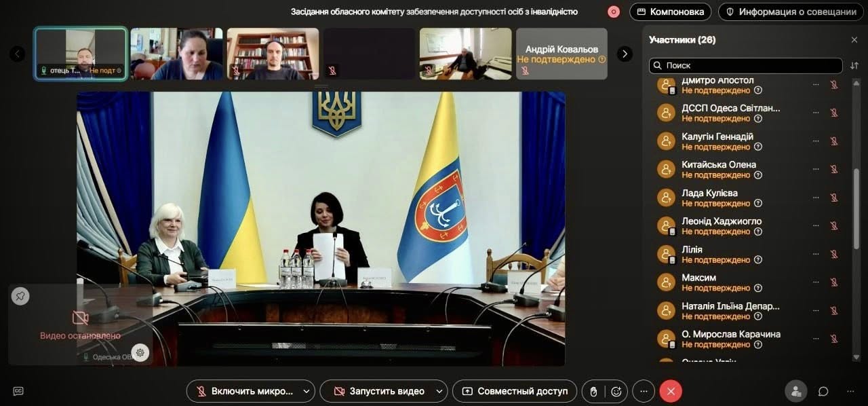Expand the microphone options dropdown arrow
The width and height of the screenshot is (868, 406).
coord(307,391)
